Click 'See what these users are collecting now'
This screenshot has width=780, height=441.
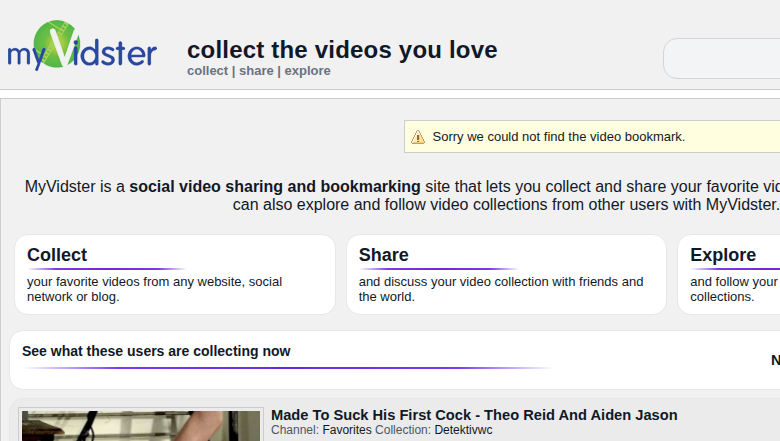156,351
